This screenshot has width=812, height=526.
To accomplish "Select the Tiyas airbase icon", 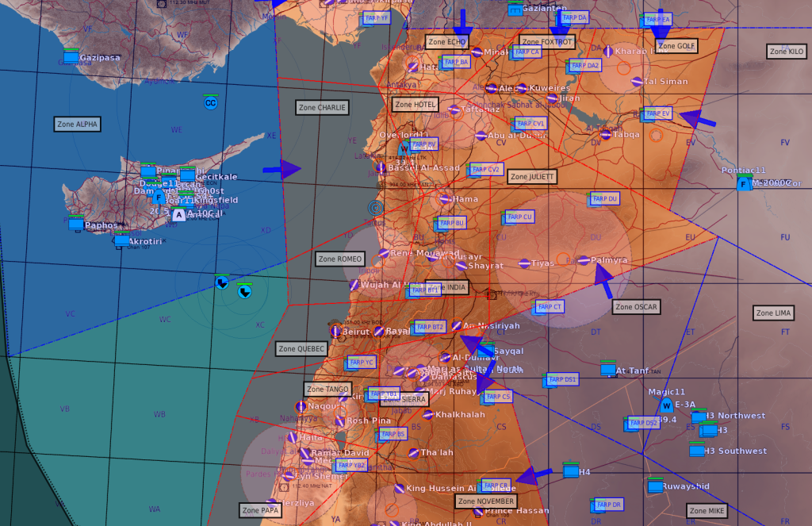I will point(523,263).
